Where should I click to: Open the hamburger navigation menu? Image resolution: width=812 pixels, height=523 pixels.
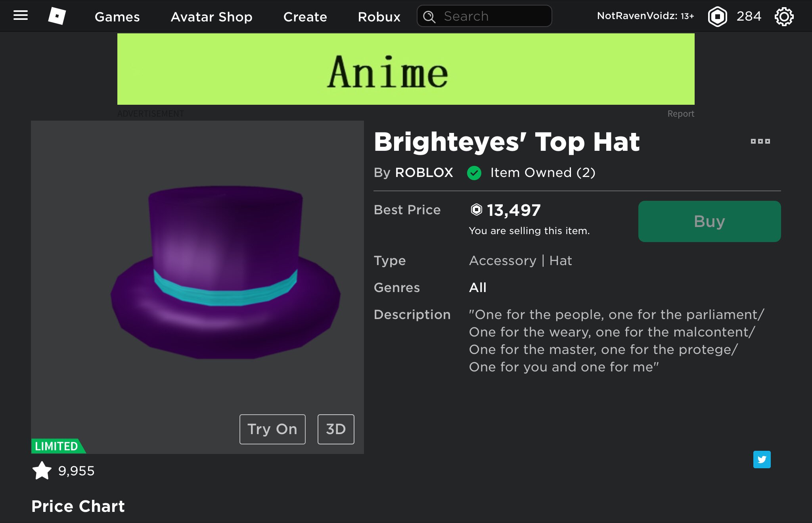[x=21, y=16]
